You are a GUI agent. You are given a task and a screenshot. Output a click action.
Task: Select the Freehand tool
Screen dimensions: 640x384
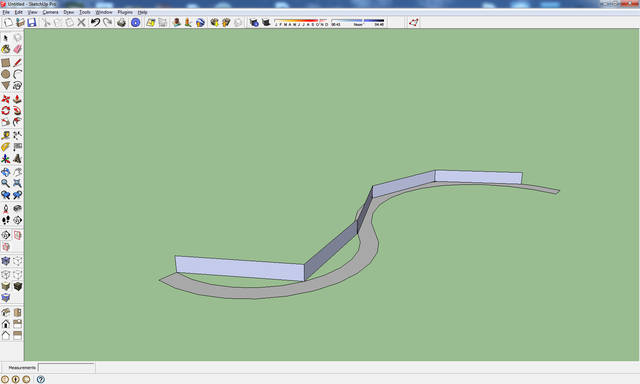(x=17, y=86)
